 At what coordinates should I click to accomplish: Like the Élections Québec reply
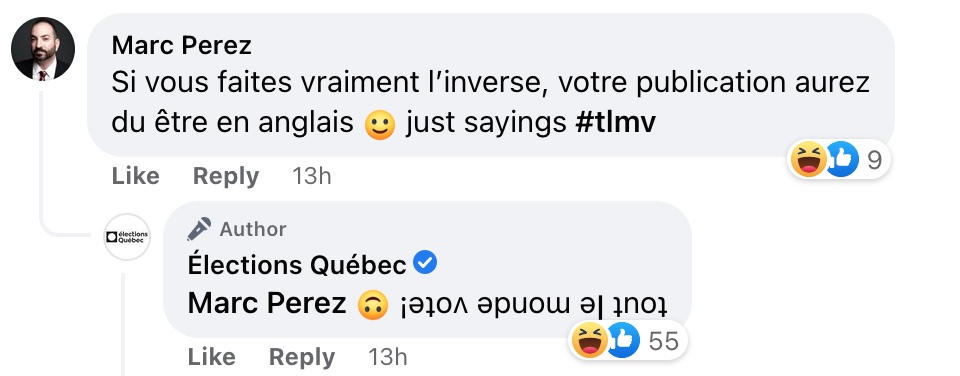tap(211, 357)
